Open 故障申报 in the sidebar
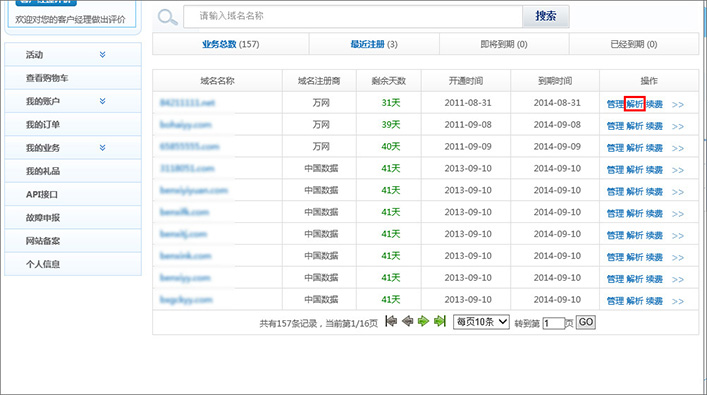Screen dimensions: 707x395 point(73,218)
